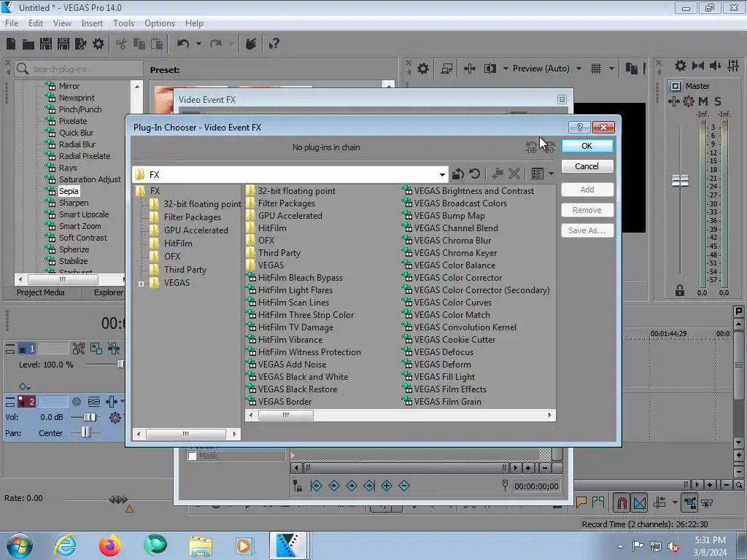The width and height of the screenshot is (747, 560).
Task: Open the Tools menu
Action: 123,23
